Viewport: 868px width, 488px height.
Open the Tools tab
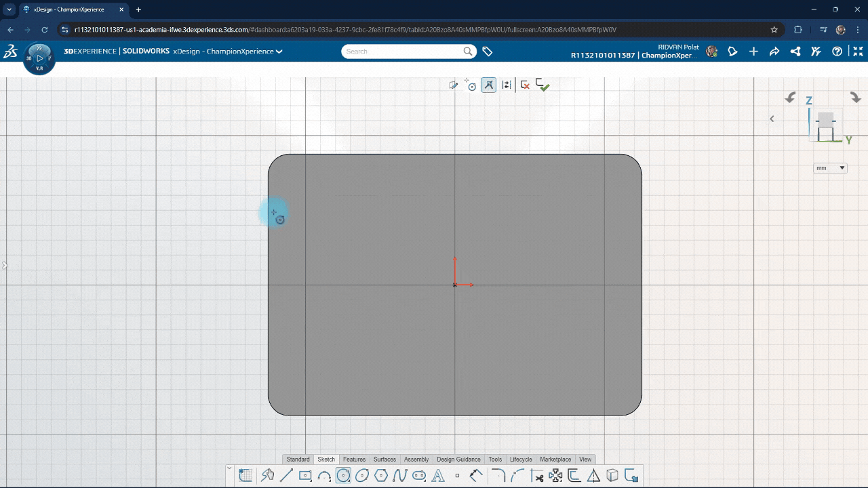coord(495,460)
